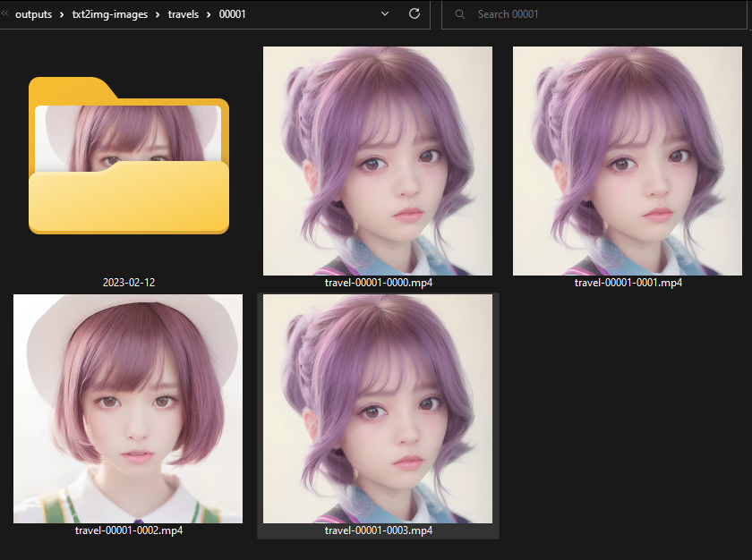Screen dimensions: 752x560
Task: Click the 00001 breadcrumb segment
Action: click(233, 14)
